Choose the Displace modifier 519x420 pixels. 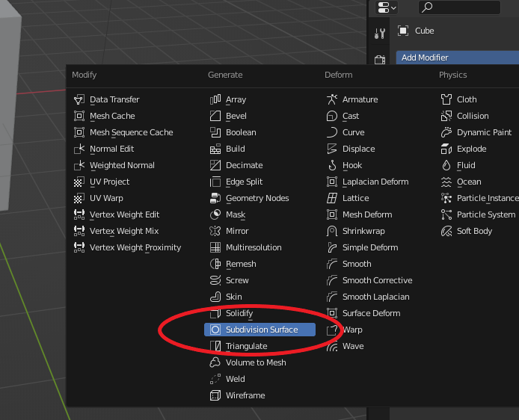coord(358,149)
